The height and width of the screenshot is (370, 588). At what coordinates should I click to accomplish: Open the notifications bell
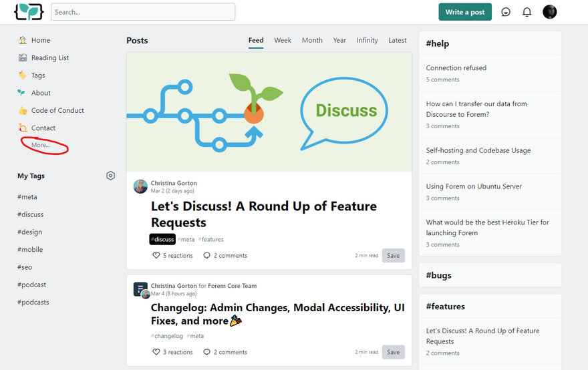(527, 12)
